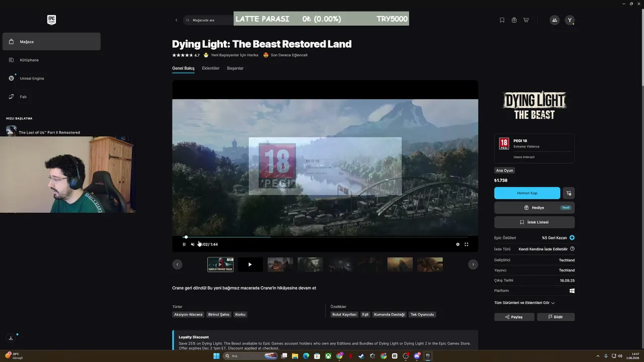Viewport: 644px width, 362px height.
Task: Show next media thumbnails with right arrow
Action: [x=473, y=264]
